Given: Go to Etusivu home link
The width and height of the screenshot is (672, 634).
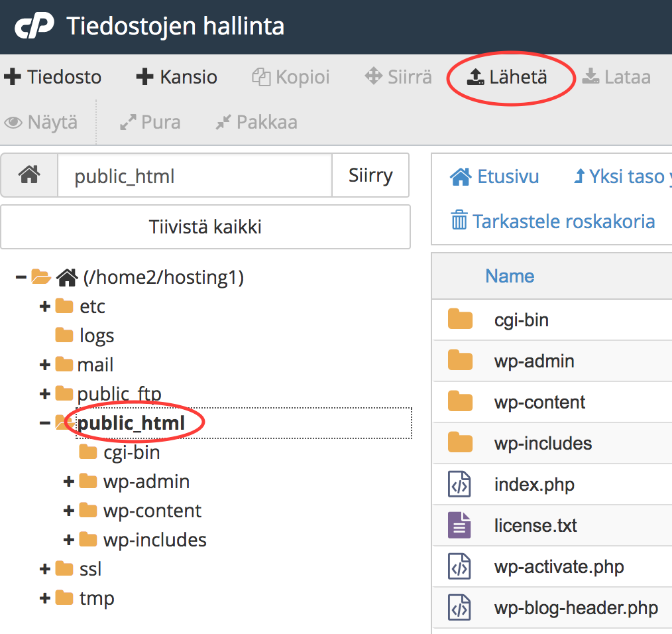Looking at the screenshot, I should (x=494, y=176).
